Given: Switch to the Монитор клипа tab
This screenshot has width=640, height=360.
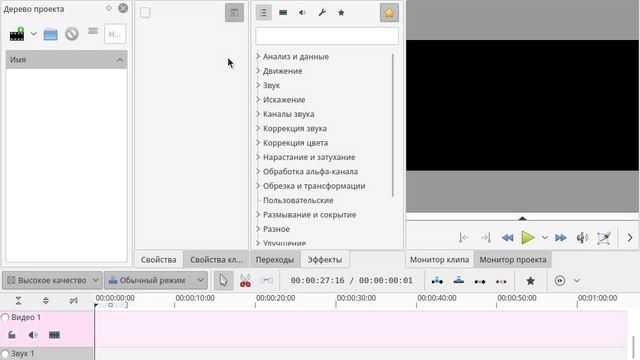Looking at the screenshot, I should [x=440, y=260].
